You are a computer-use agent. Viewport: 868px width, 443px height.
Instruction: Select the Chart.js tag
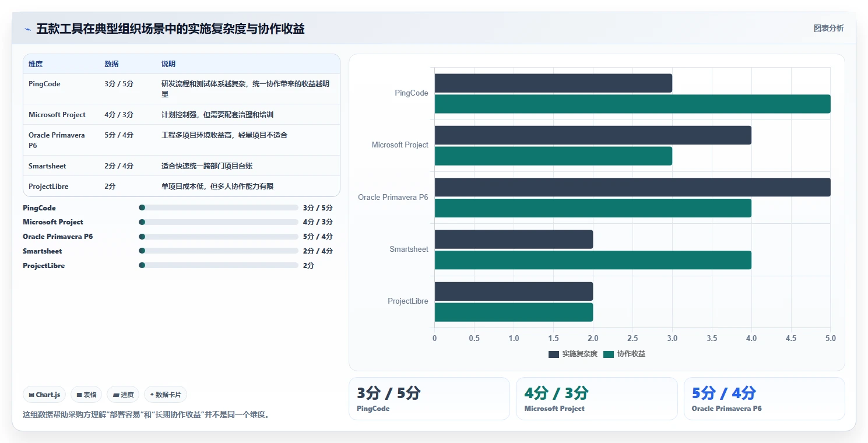click(x=45, y=395)
